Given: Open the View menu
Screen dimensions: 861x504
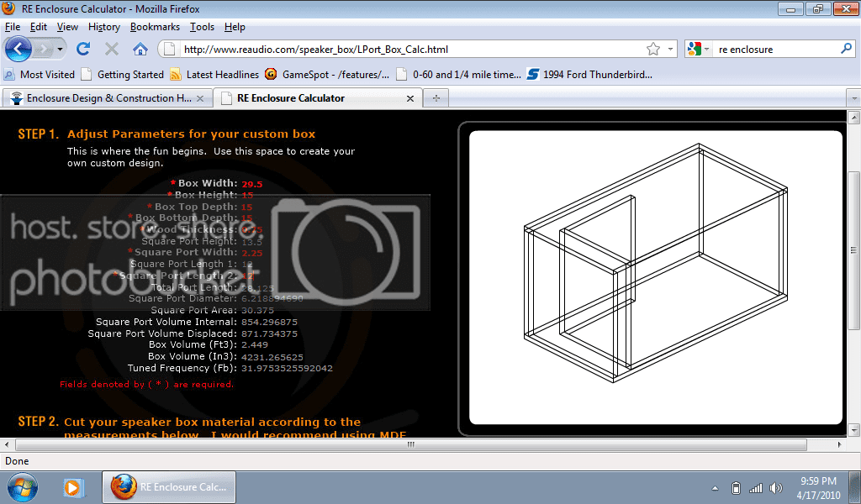Looking at the screenshot, I should (67, 27).
